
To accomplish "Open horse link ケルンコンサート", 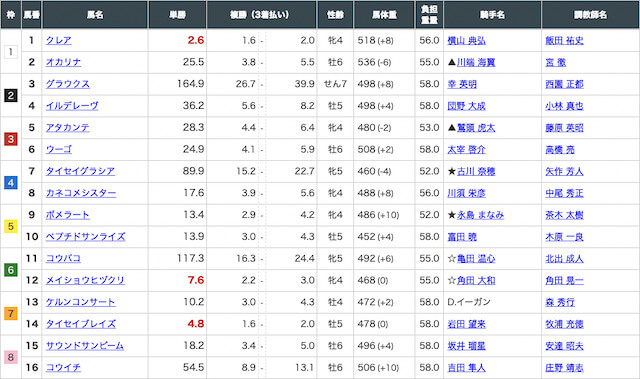I will tap(80, 302).
